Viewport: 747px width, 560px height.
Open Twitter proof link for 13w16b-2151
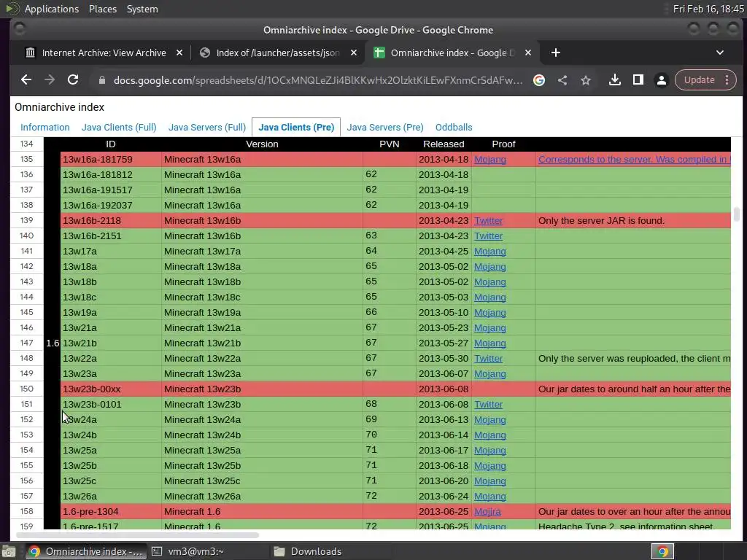point(488,236)
